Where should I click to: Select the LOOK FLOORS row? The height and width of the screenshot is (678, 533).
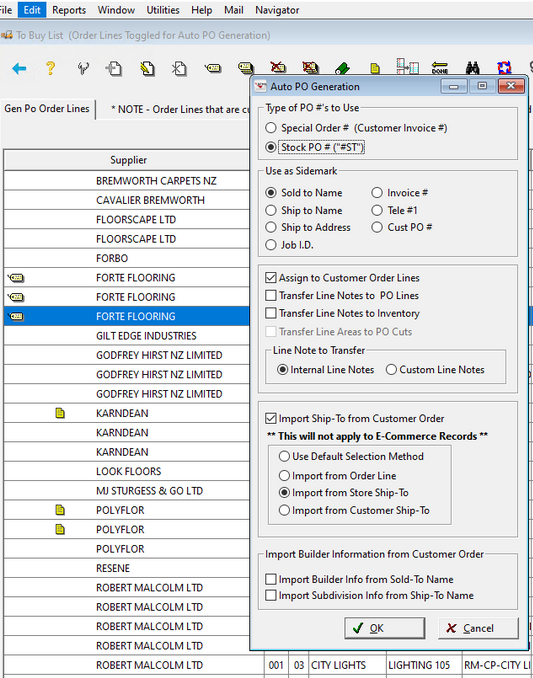tap(127, 471)
